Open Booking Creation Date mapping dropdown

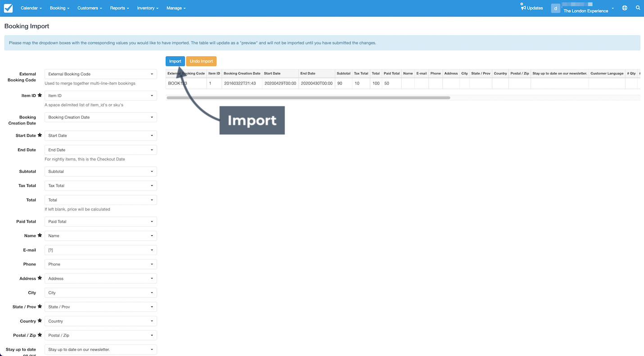point(101,117)
